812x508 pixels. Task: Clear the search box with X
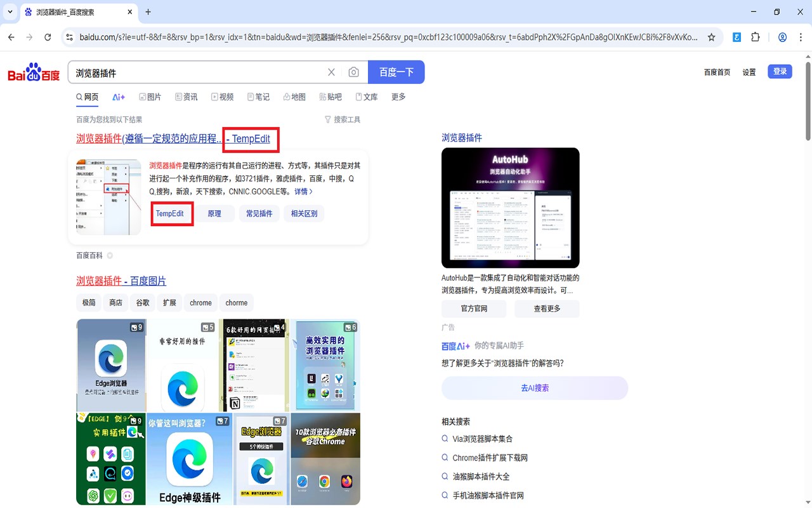[331, 72]
